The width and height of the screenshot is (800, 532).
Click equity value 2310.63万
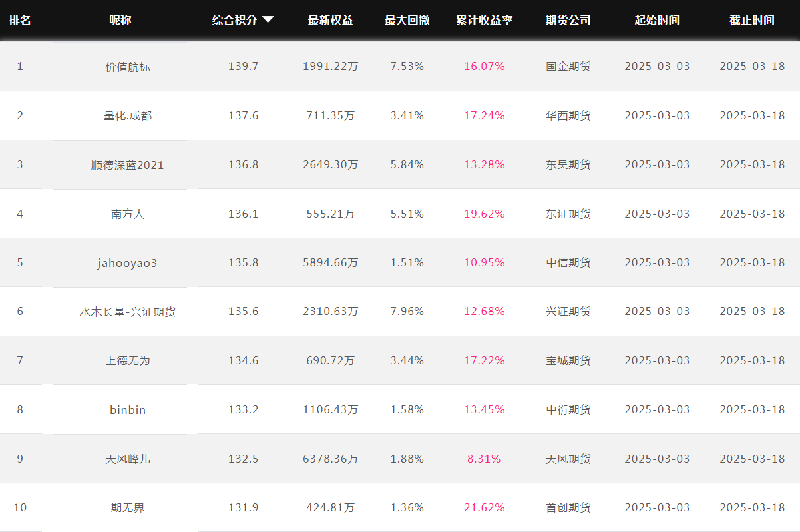click(x=330, y=311)
